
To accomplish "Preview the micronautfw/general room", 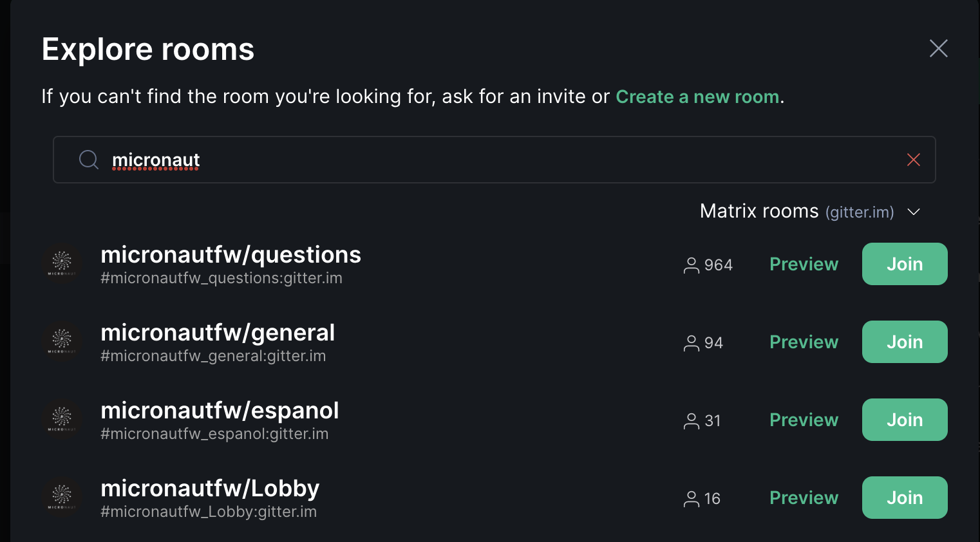I will coord(804,342).
